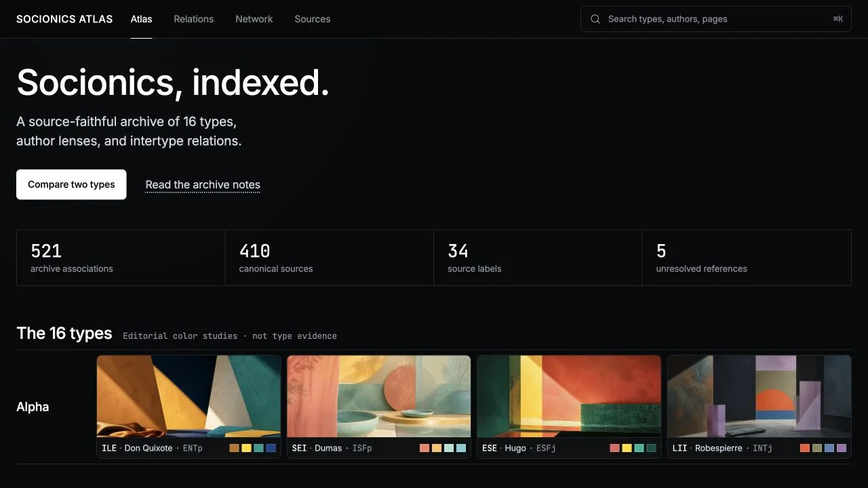Click the "Editorial color studies · not type evidence" note

(230, 336)
